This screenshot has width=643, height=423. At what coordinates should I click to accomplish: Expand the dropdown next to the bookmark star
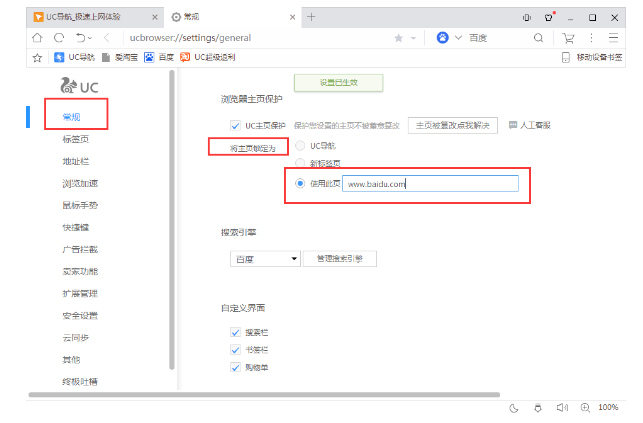(413, 38)
